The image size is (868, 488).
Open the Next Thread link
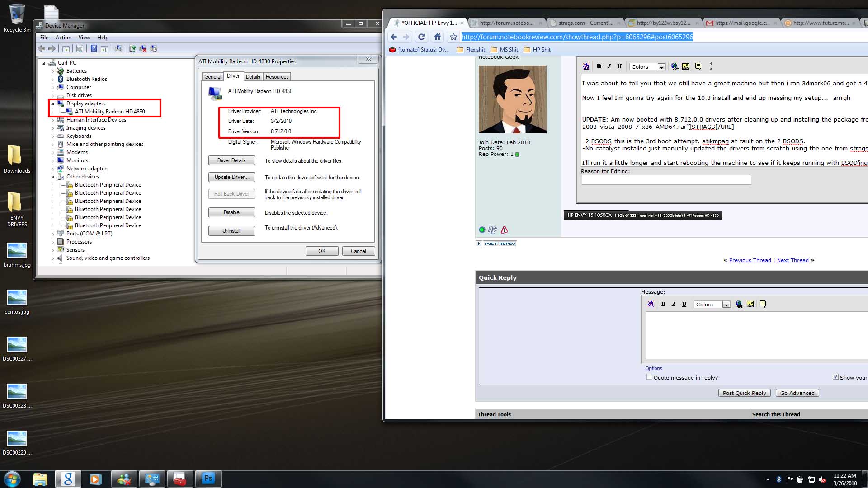coord(793,260)
